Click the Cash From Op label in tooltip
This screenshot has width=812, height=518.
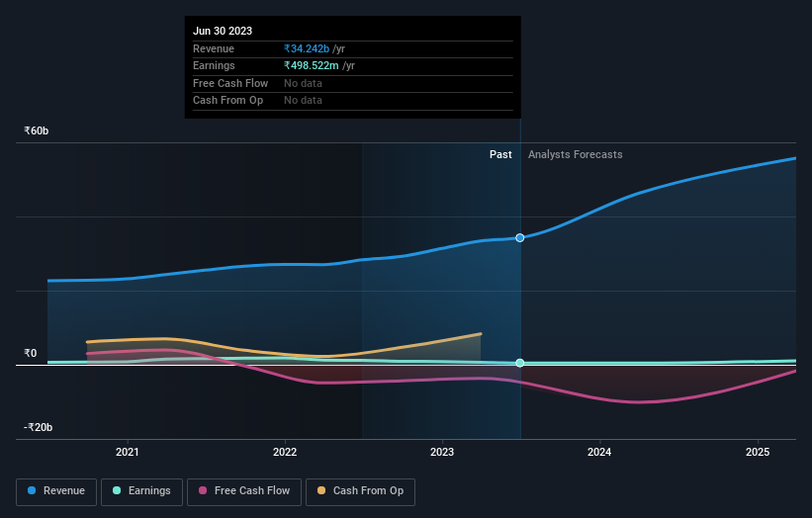coord(227,101)
